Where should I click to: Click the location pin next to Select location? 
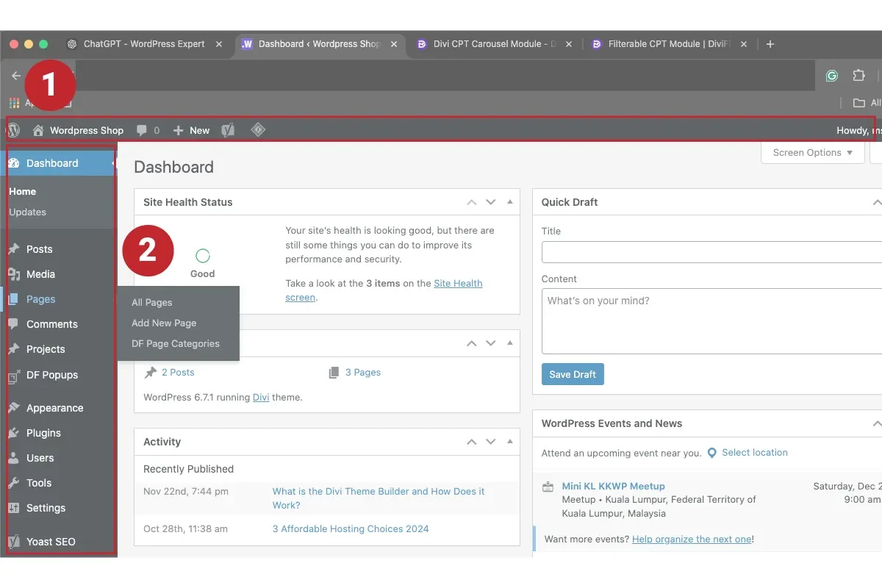[711, 453]
